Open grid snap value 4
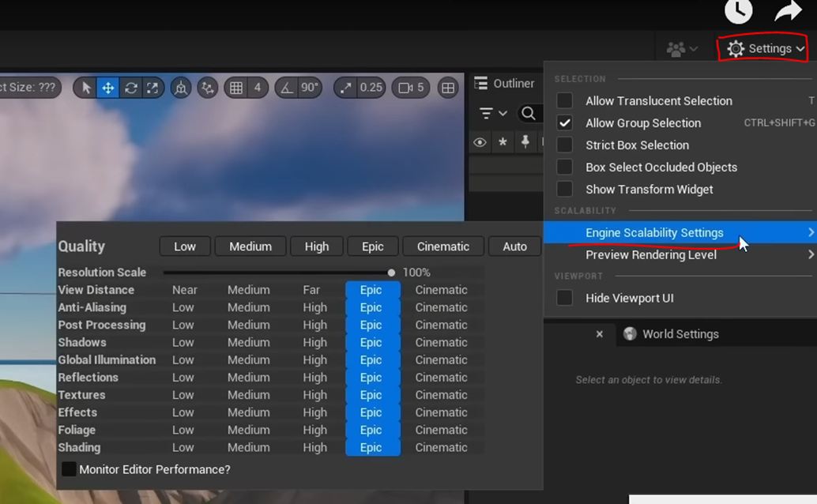 pos(258,88)
